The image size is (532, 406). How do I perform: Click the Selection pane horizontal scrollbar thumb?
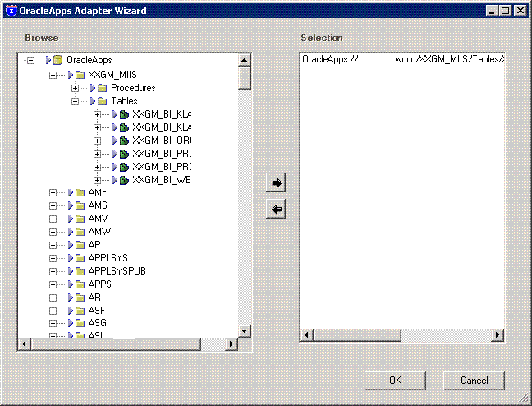pyautogui.click(x=357, y=335)
